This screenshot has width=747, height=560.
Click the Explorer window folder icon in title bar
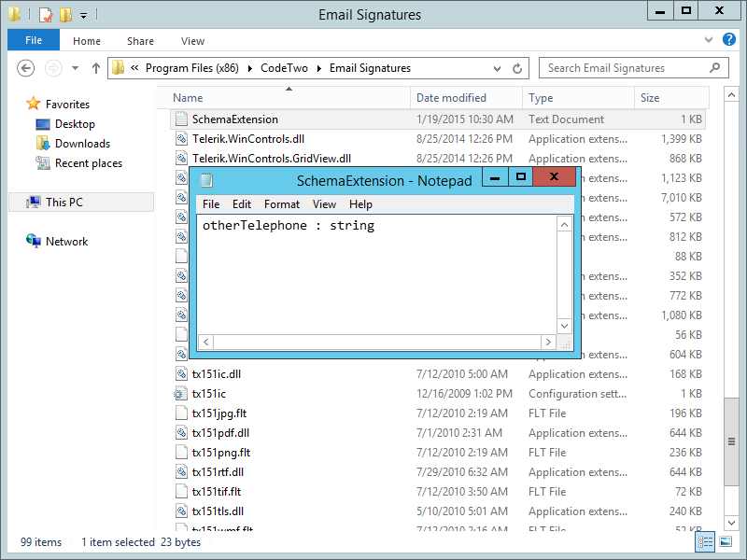coord(15,14)
